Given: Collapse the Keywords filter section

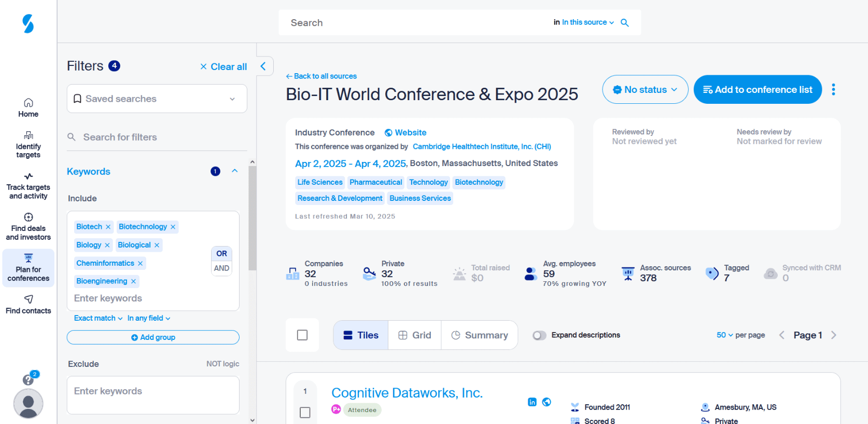Looking at the screenshot, I should [234, 171].
